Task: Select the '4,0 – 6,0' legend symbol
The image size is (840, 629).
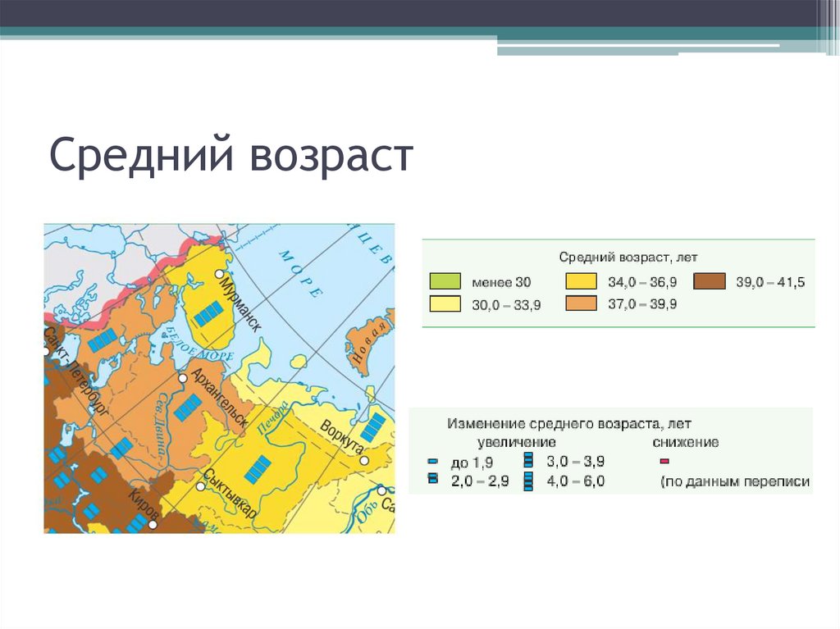Action: (x=527, y=481)
